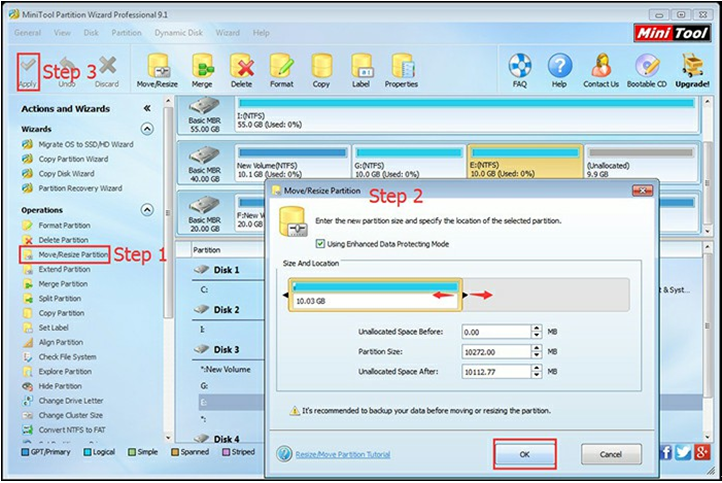Select E:(NTFS) partition in disk map
722x483 pixels.
(525, 161)
